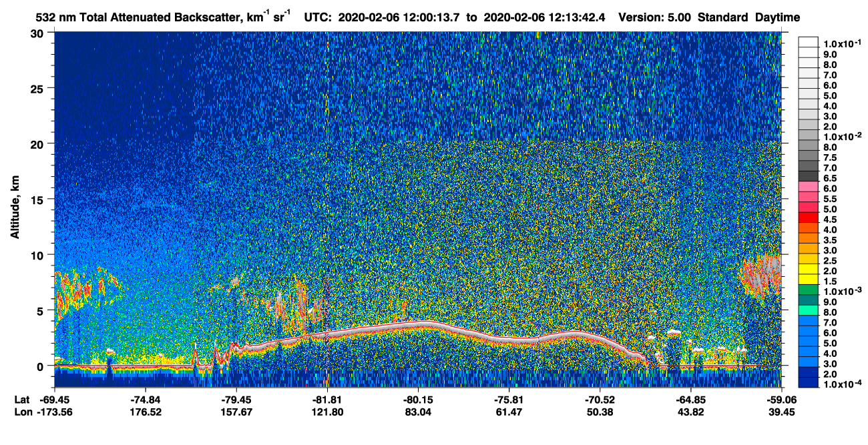Click the 'Lat' row label
Screen dimensions: 868x445
[22, 400]
